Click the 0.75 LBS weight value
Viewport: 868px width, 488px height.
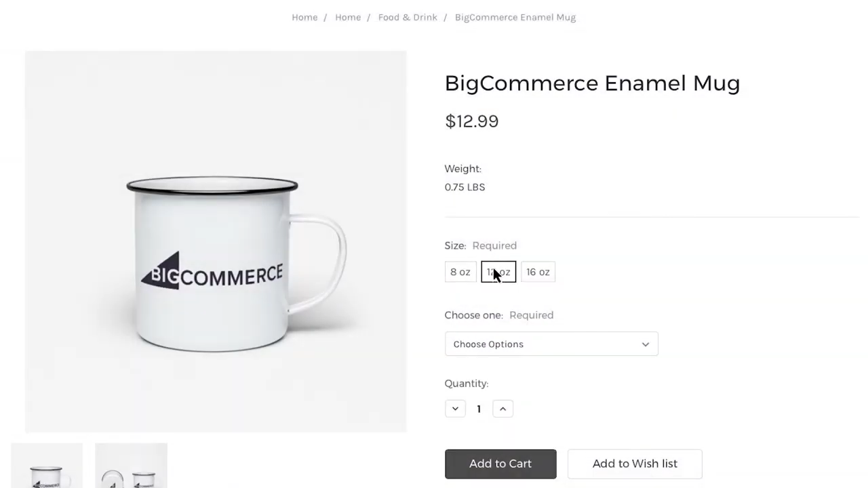pos(465,187)
